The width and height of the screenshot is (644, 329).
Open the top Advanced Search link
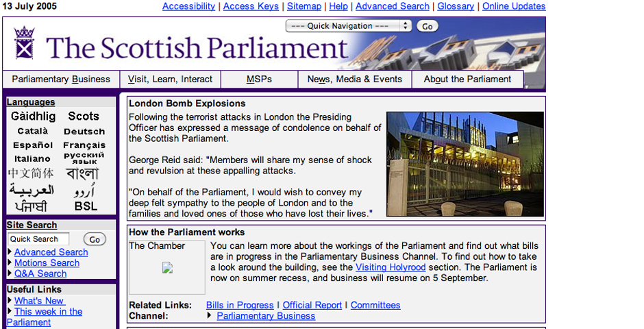click(x=393, y=6)
